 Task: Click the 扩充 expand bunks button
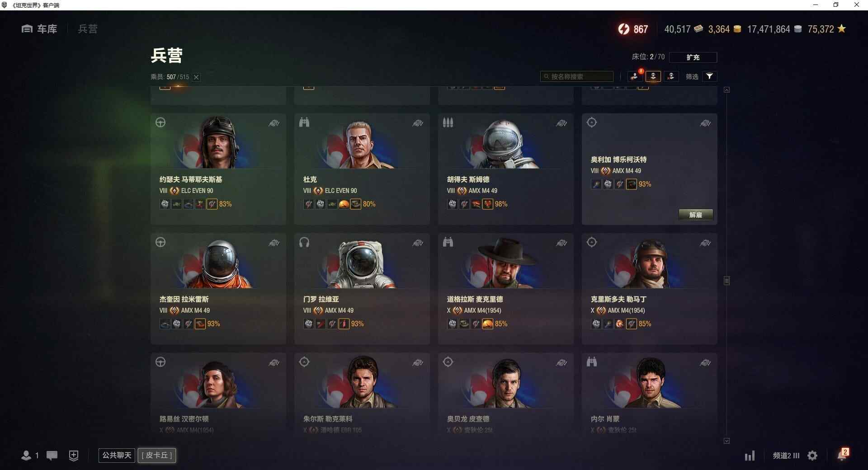tap(693, 57)
